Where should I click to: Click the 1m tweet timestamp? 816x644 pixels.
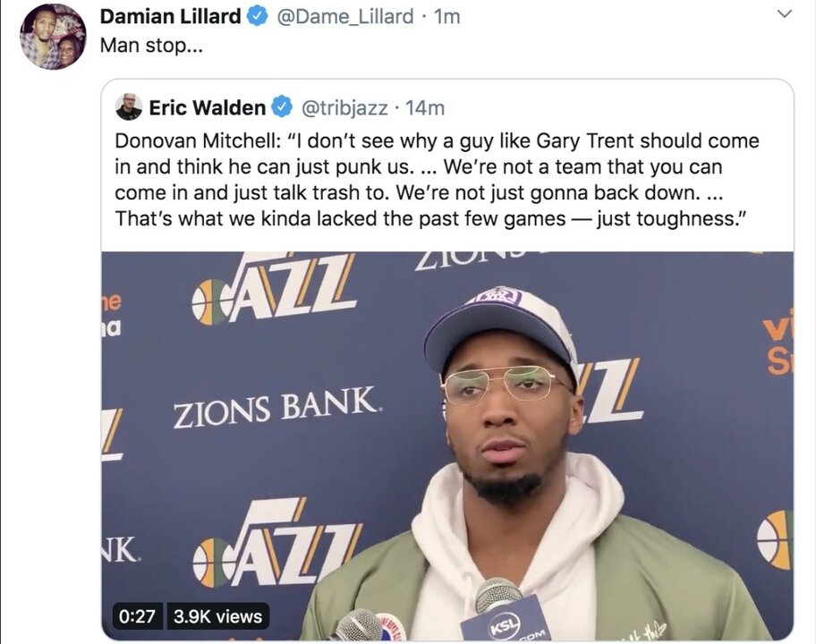click(x=447, y=17)
